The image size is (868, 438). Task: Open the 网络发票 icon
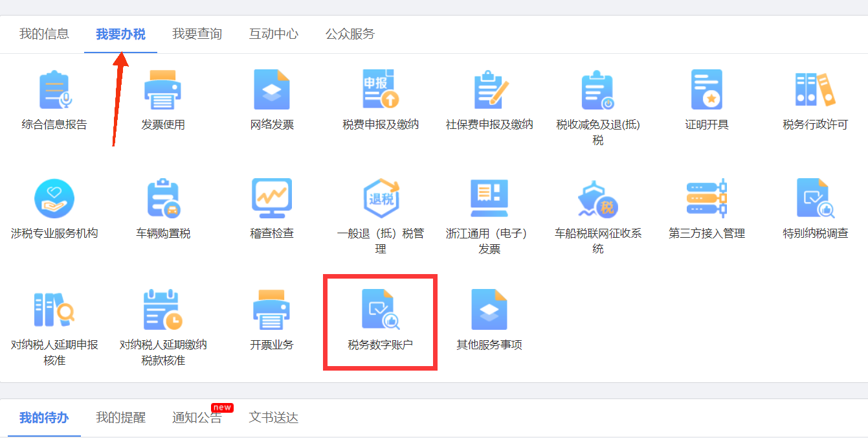tap(272, 90)
